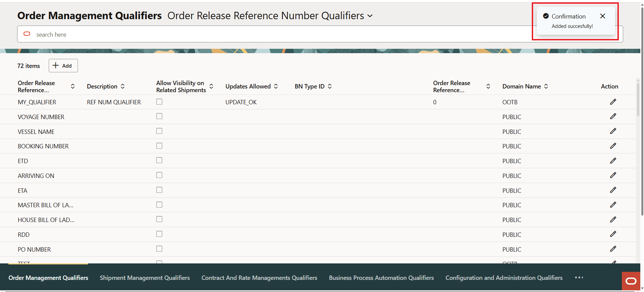Click the Oracle icon in search bar
644x292 pixels.
[27, 34]
